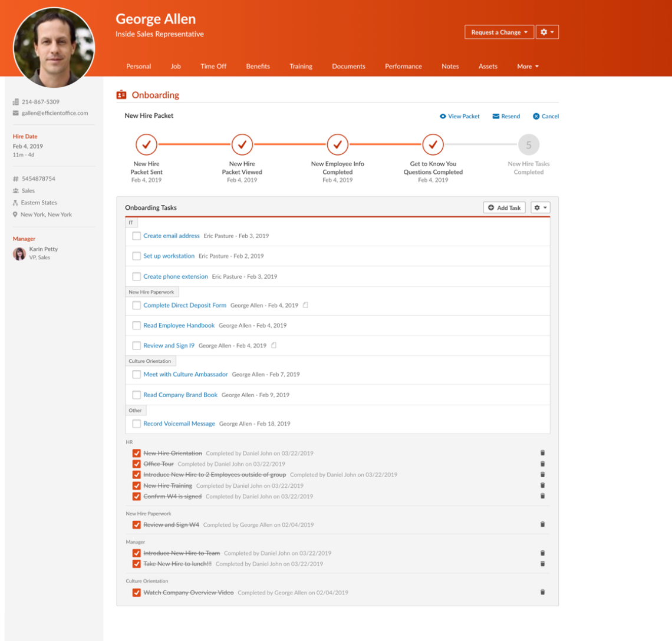Click the Cancel packet X icon
The width and height of the screenshot is (672, 641).
536,117
